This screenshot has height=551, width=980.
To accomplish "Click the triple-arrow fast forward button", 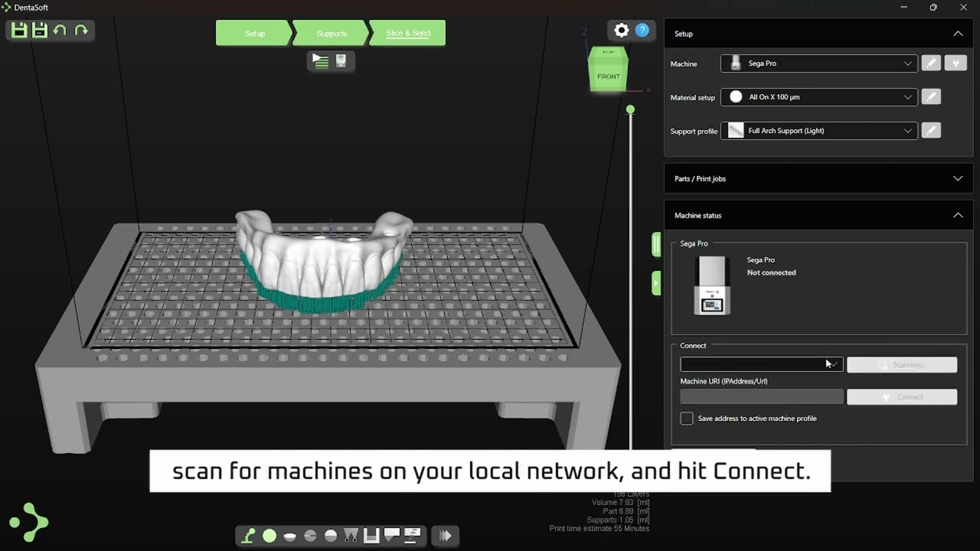I will (445, 536).
